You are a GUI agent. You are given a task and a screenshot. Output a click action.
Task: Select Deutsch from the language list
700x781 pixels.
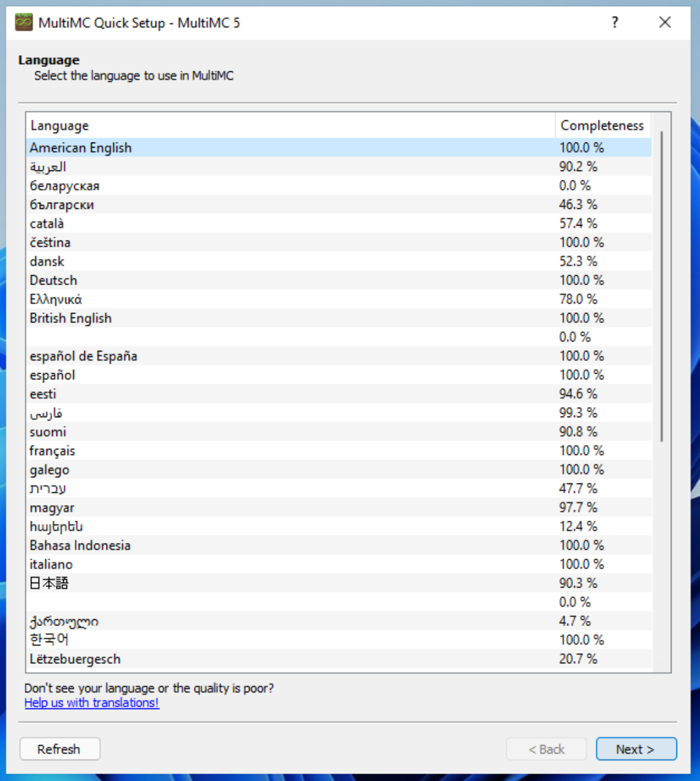[x=53, y=280]
